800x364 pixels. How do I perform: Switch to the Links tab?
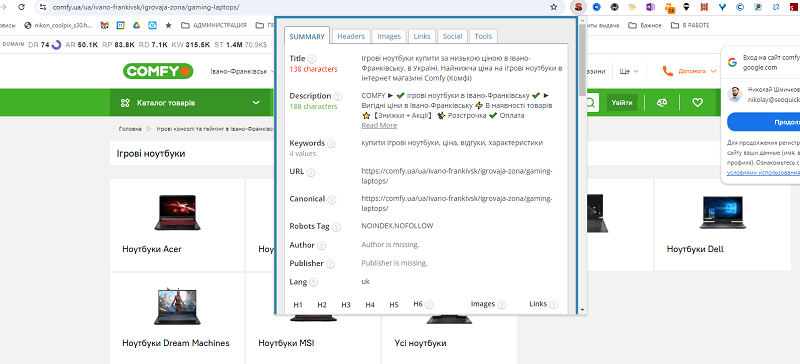coord(422,36)
